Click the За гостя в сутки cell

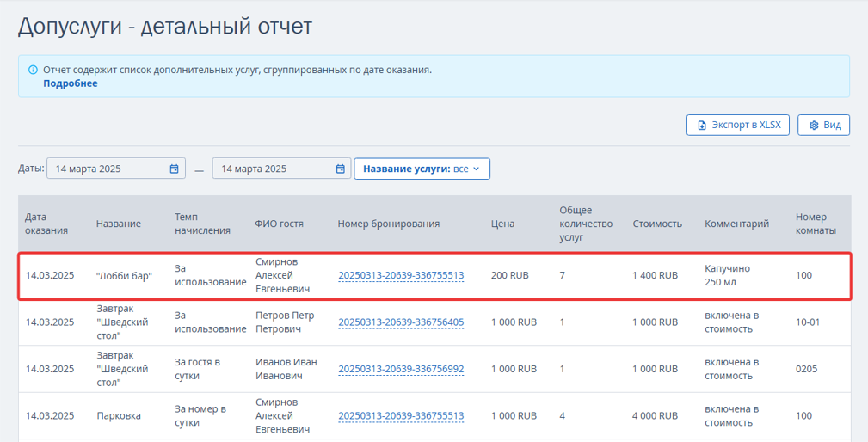pos(197,369)
